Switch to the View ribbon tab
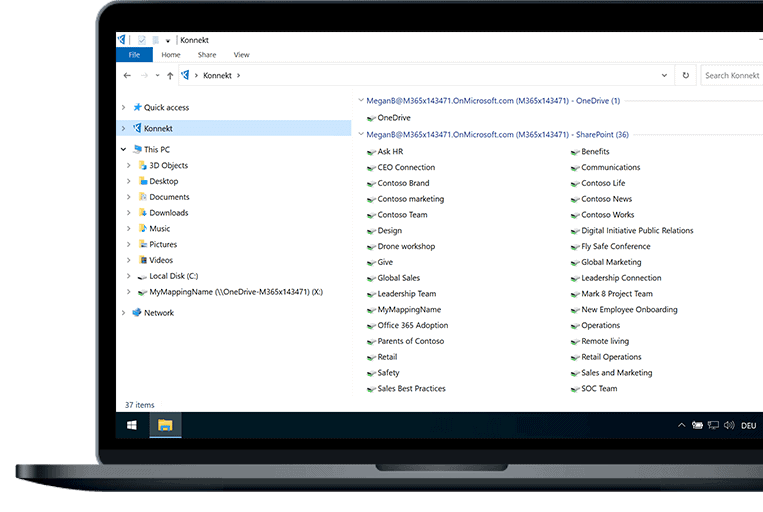 pos(241,55)
